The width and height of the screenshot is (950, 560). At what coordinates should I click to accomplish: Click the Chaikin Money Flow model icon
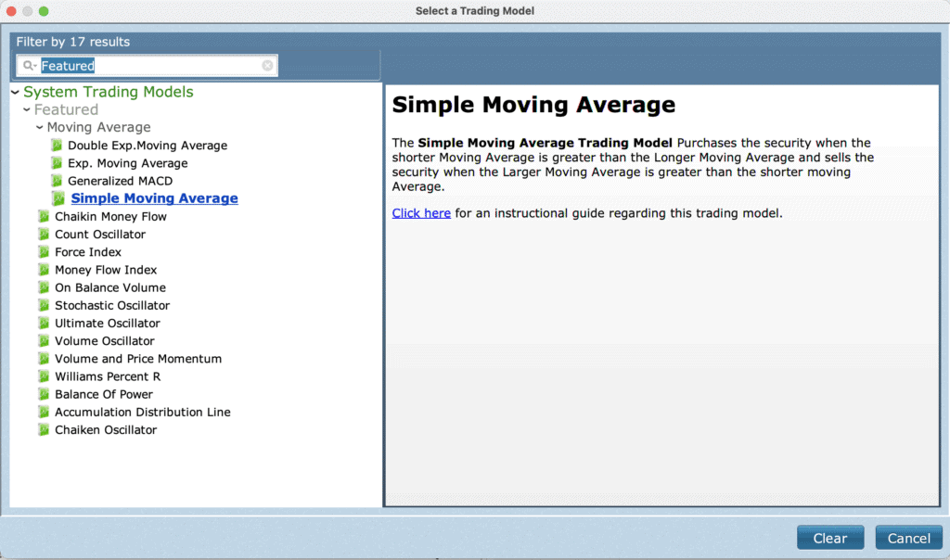coord(43,216)
